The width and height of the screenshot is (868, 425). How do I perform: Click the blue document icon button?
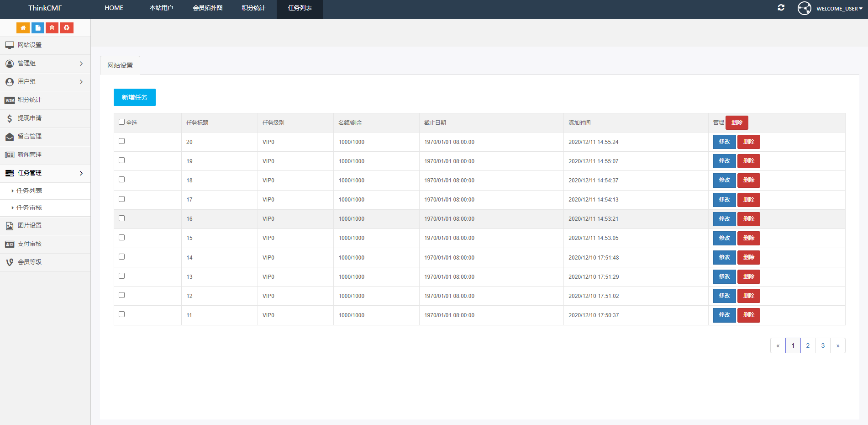pyautogui.click(x=38, y=28)
